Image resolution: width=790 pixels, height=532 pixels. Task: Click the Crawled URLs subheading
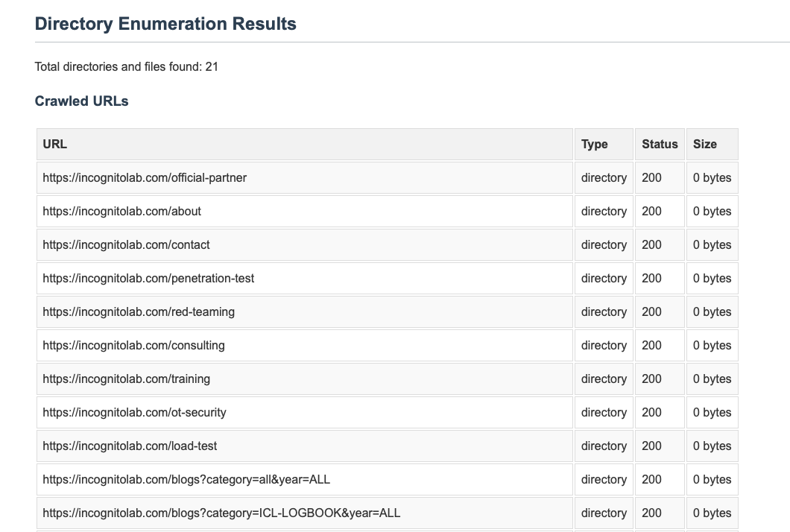[x=82, y=101]
